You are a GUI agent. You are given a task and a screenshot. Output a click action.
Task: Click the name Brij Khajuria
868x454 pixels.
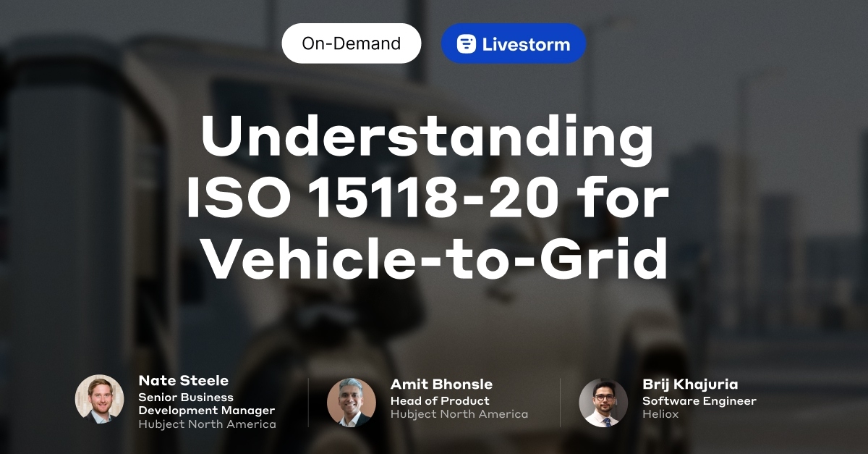(690, 384)
